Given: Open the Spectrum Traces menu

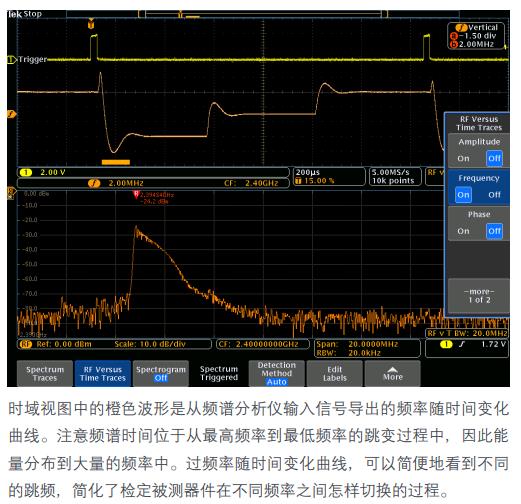Looking at the screenshot, I should 45,373.
